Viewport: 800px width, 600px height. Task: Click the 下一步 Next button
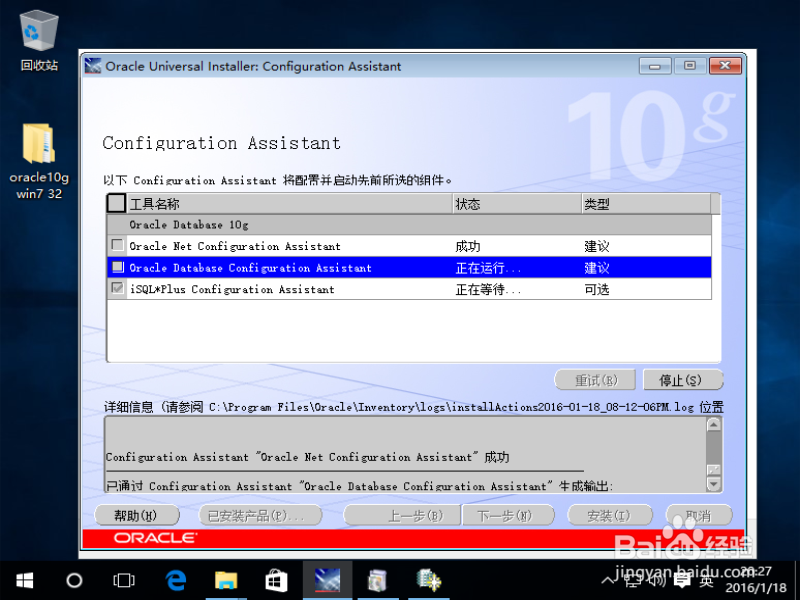tap(507, 515)
